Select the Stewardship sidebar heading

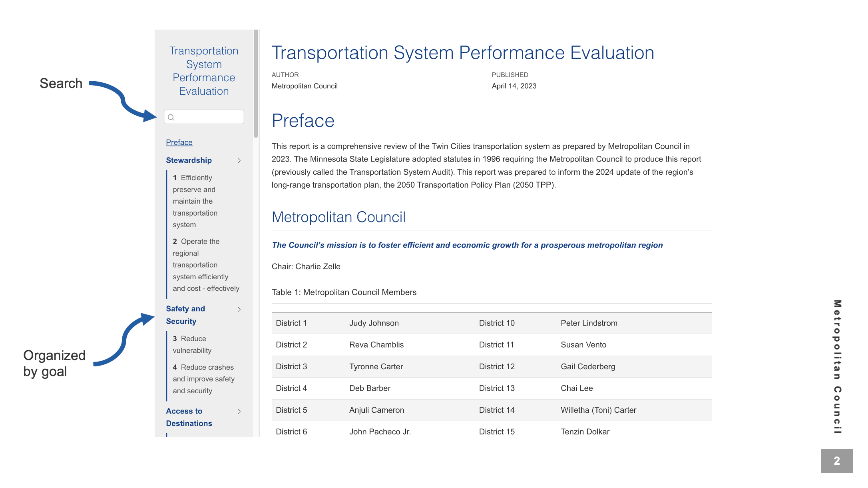[x=189, y=160]
